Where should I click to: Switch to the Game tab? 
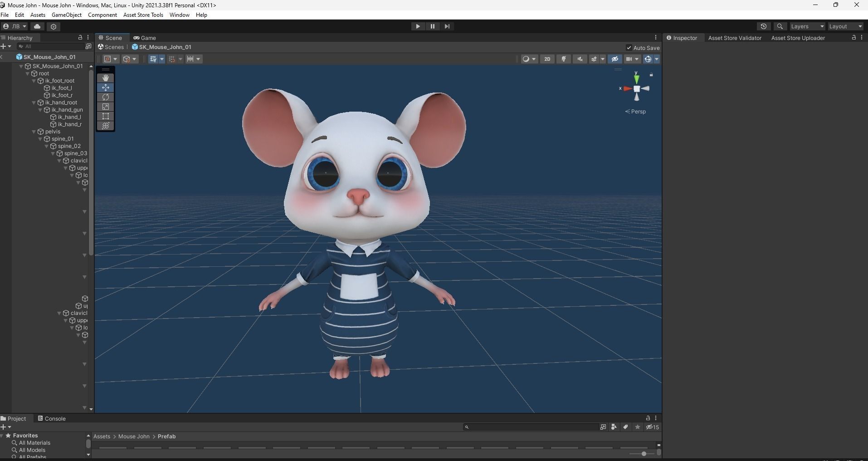145,38
